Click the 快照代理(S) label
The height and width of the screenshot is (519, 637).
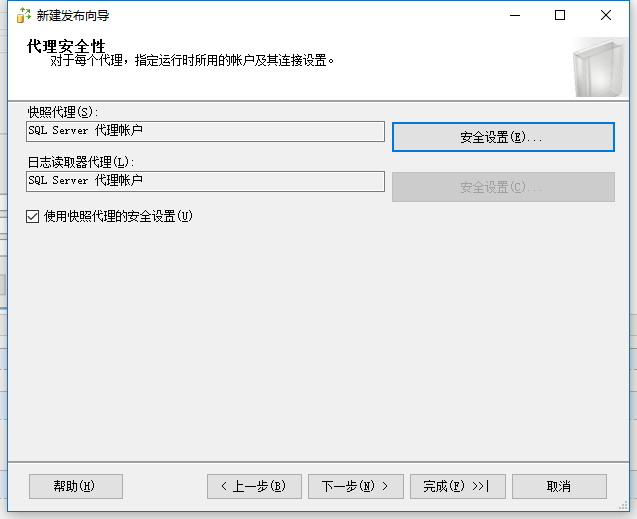coord(63,111)
